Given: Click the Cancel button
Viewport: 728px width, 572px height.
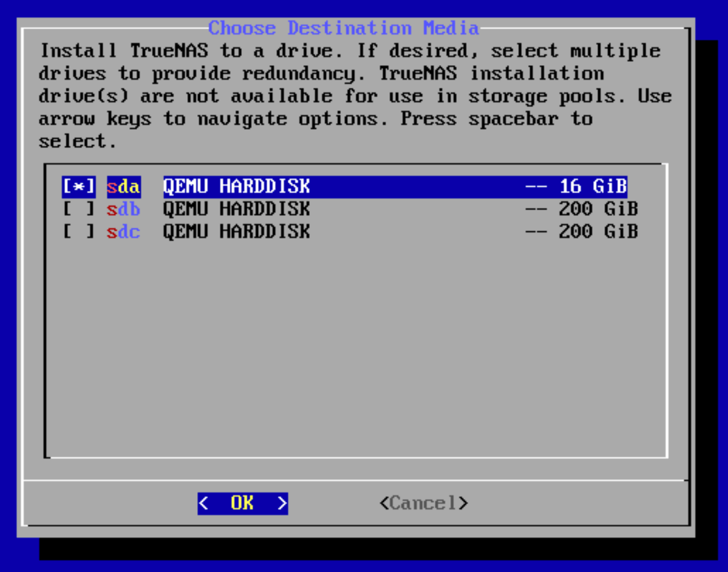Looking at the screenshot, I should pos(423,504).
